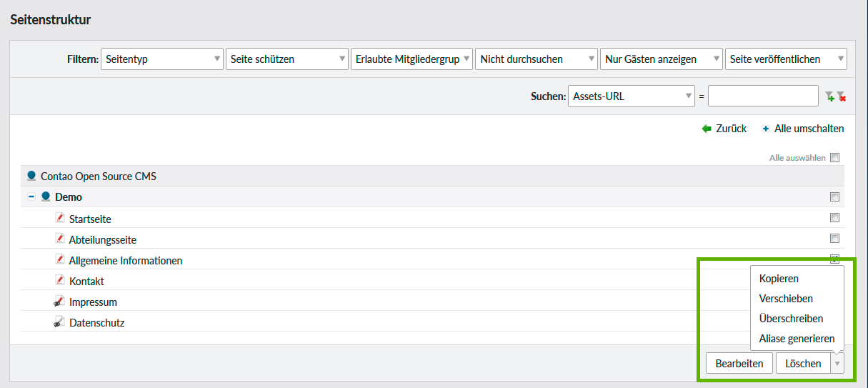Tick the Alle auswählen checkbox
The width and height of the screenshot is (868, 388).
(x=834, y=158)
